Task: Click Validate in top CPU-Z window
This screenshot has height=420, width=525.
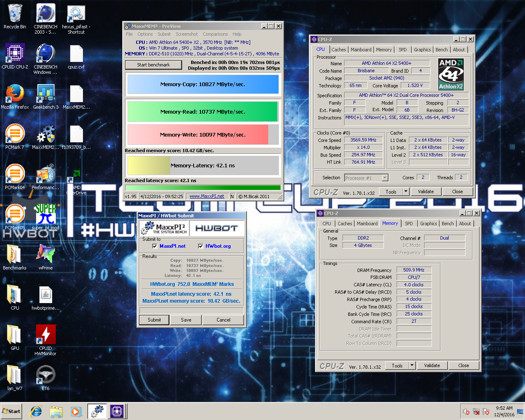Action: coord(426,192)
